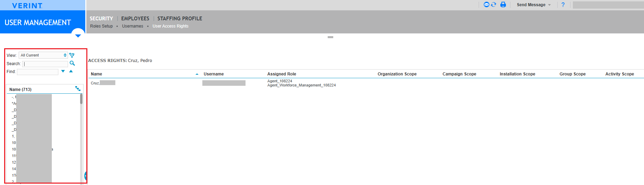Open the mail messages icon
The height and width of the screenshot is (185, 644).
coord(486,4)
